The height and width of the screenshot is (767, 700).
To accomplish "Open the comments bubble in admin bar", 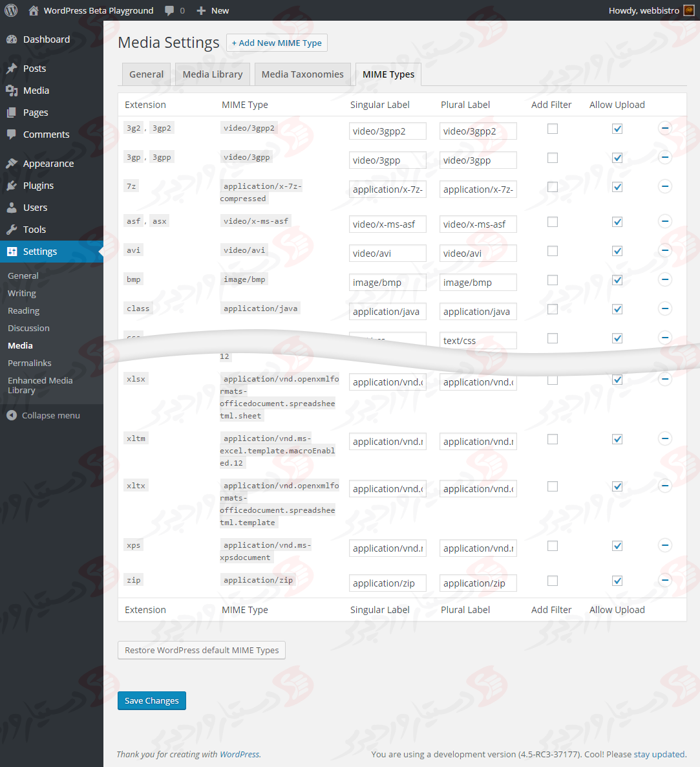I will (174, 10).
